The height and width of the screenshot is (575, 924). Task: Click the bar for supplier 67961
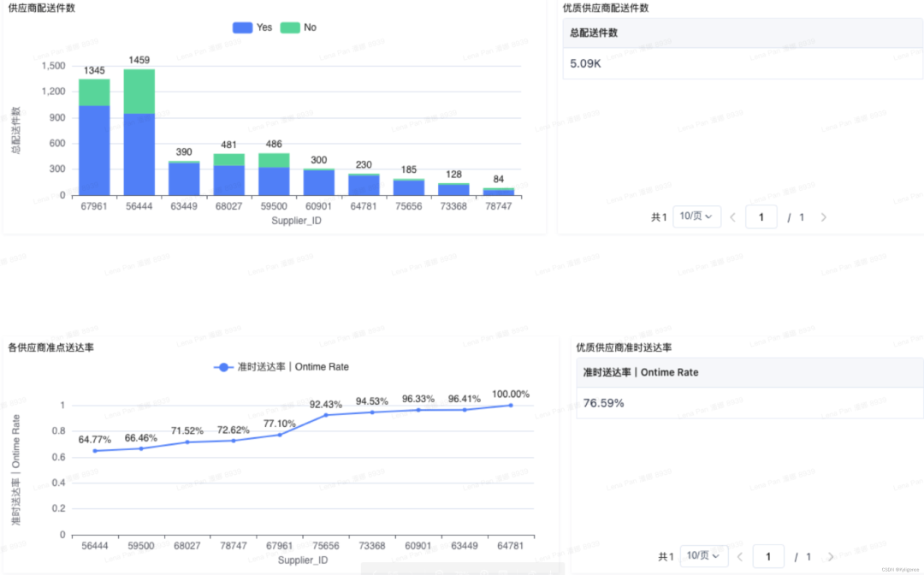[x=94, y=137]
